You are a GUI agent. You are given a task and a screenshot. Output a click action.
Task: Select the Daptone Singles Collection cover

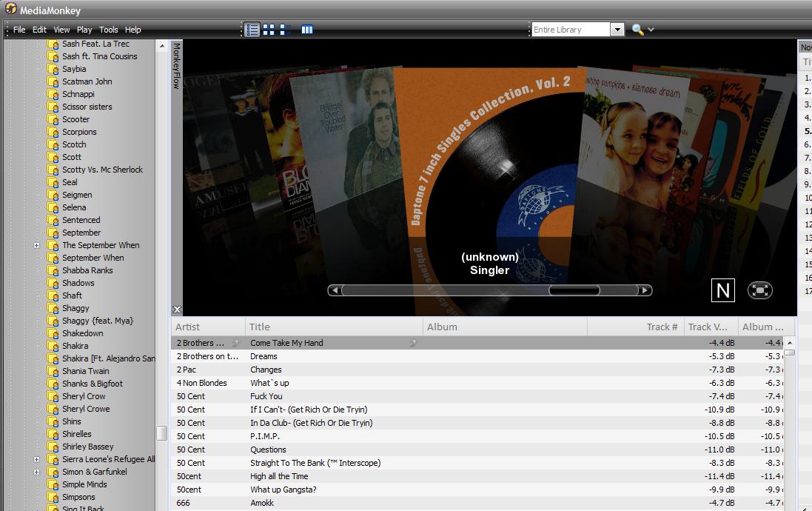tap(489, 153)
